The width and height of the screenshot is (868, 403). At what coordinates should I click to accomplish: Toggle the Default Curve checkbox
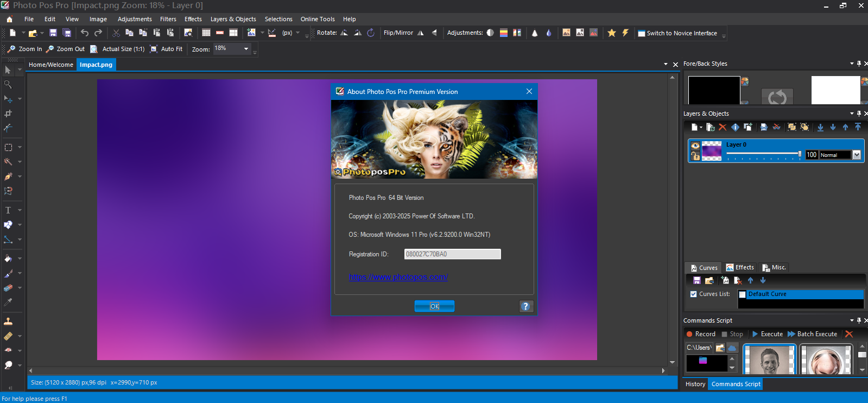coord(743,294)
